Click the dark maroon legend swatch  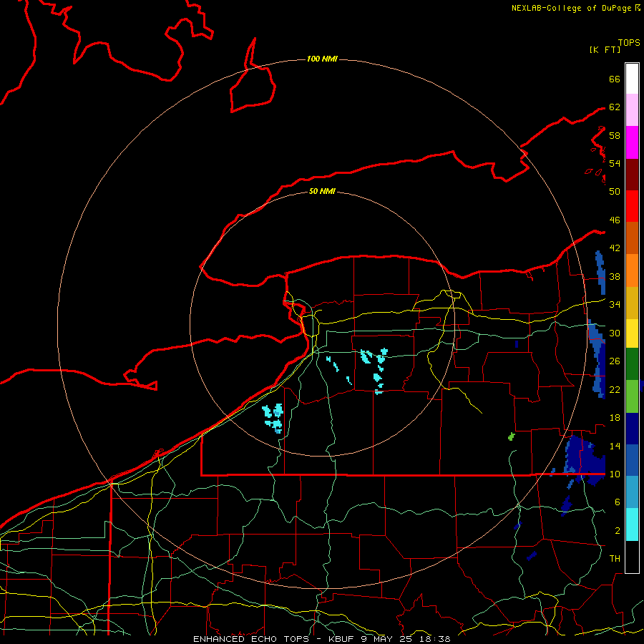[632, 175]
